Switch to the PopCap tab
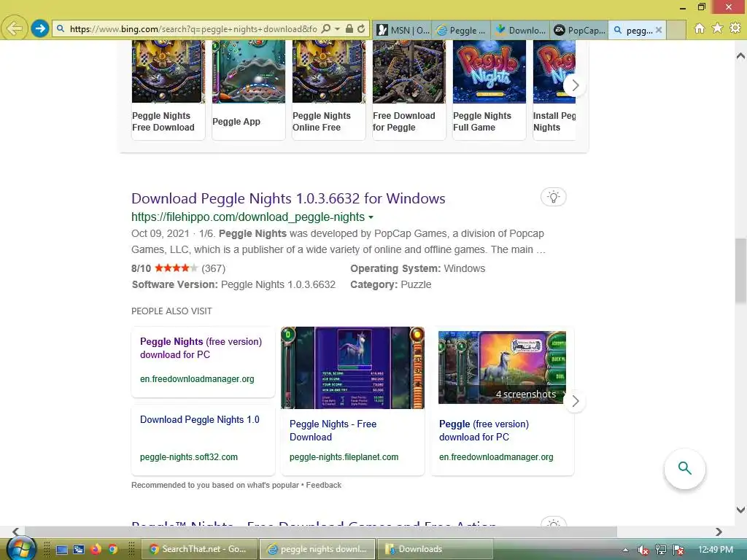This screenshot has width=747, height=560. coord(579,30)
